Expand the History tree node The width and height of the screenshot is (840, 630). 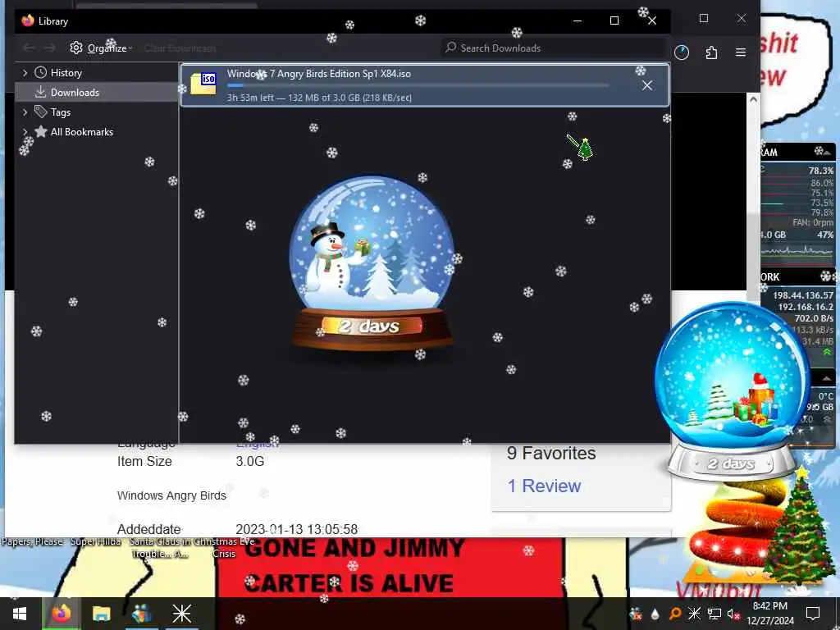25,72
